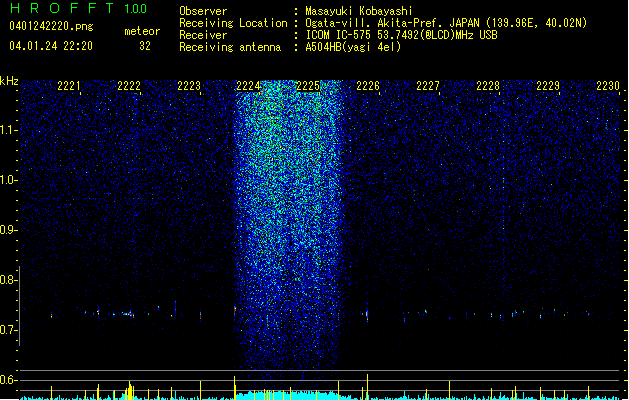Click the 2225 time axis marker
Screen dimensions: 629x400
(x=308, y=86)
